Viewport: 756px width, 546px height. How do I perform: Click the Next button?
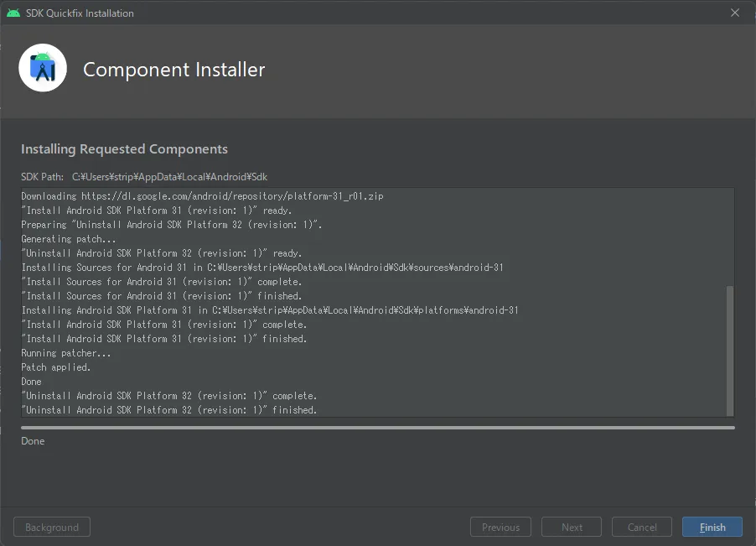572,528
